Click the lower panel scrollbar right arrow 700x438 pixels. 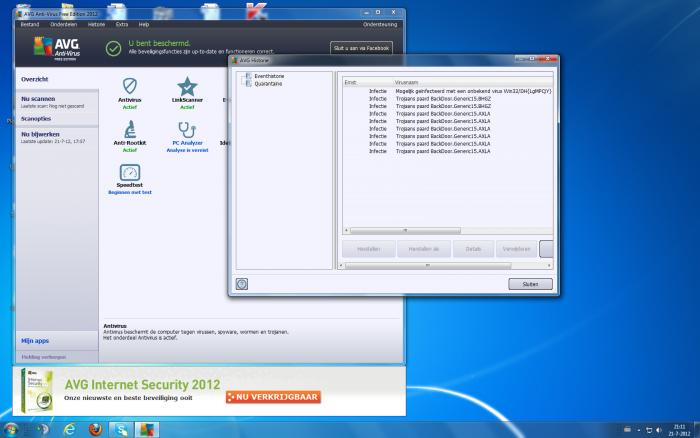coord(549,265)
